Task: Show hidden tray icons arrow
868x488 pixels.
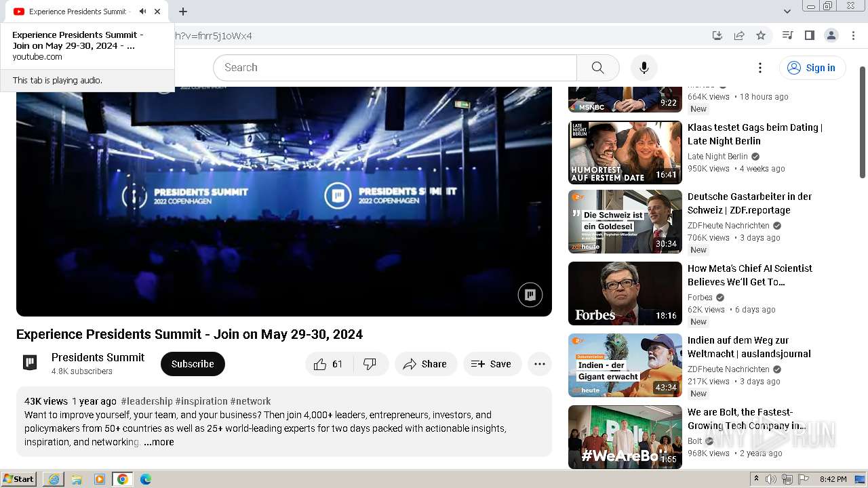Action: tap(756, 479)
